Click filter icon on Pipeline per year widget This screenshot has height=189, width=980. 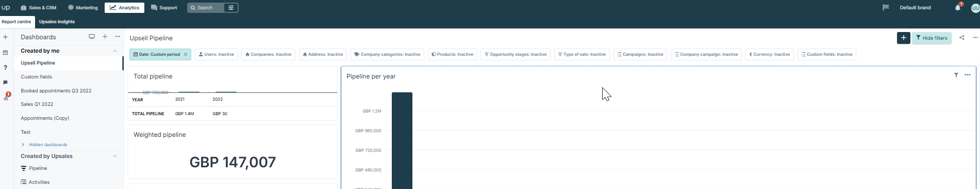(956, 75)
